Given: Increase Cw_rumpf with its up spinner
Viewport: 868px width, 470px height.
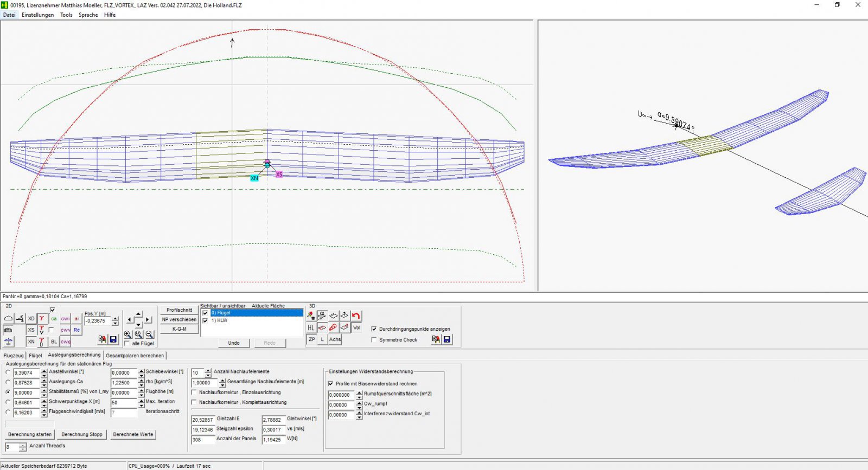Looking at the screenshot, I should [359, 403].
